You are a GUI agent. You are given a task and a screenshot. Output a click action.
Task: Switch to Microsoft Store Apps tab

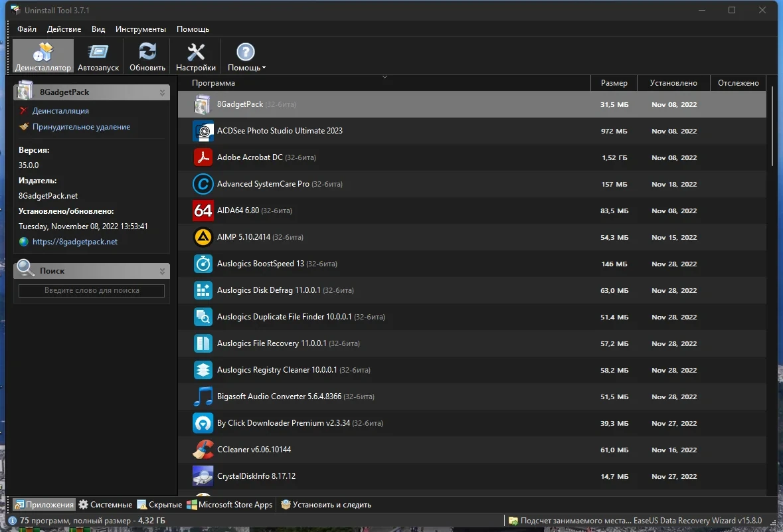coord(229,505)
